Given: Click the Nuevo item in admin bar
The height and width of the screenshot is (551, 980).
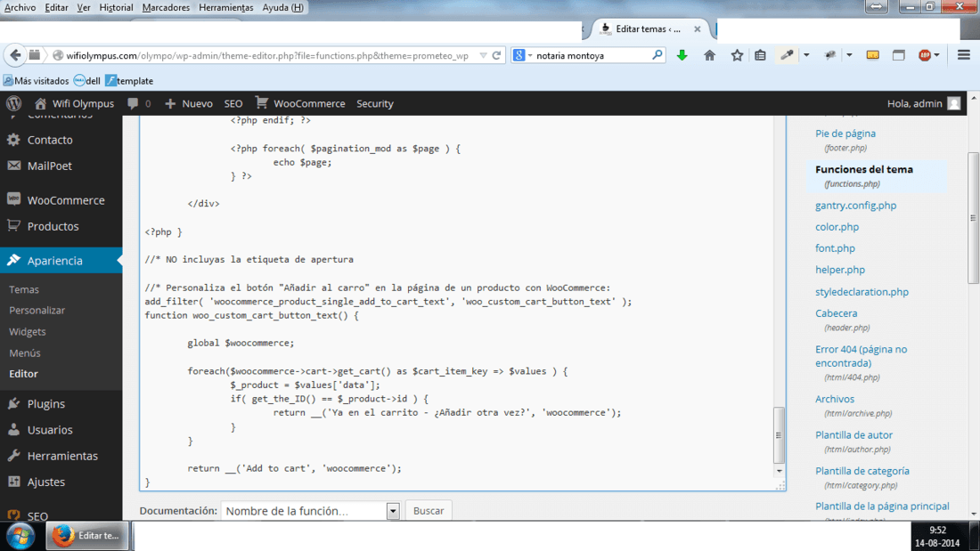Looking at the screenshot, I should [x=189, y=103].
